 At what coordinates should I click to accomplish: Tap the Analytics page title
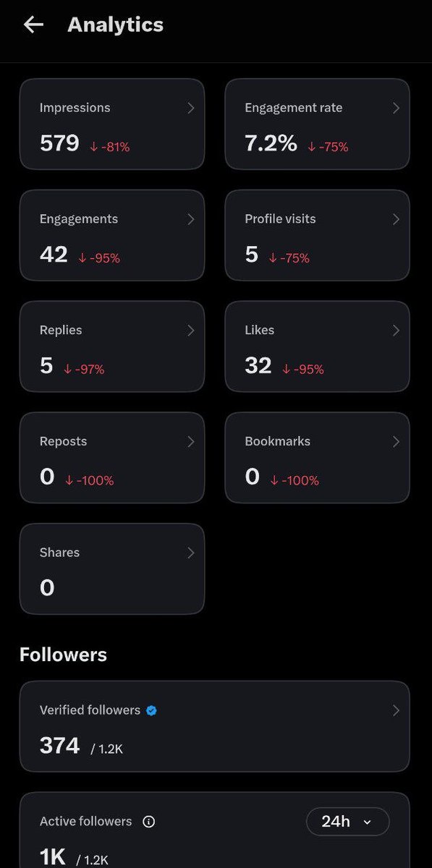click(x=115, y=25)
